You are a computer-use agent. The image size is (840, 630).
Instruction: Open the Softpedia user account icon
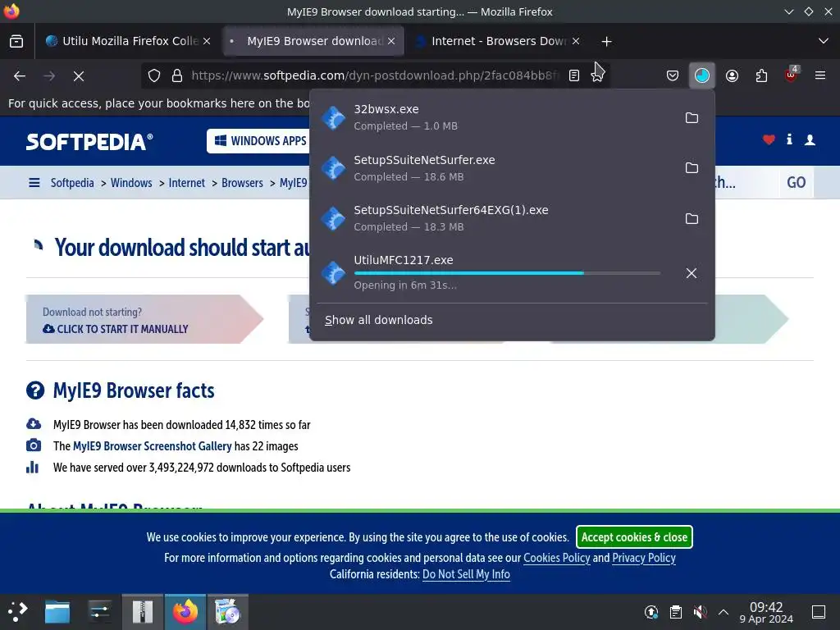point(810,140)
